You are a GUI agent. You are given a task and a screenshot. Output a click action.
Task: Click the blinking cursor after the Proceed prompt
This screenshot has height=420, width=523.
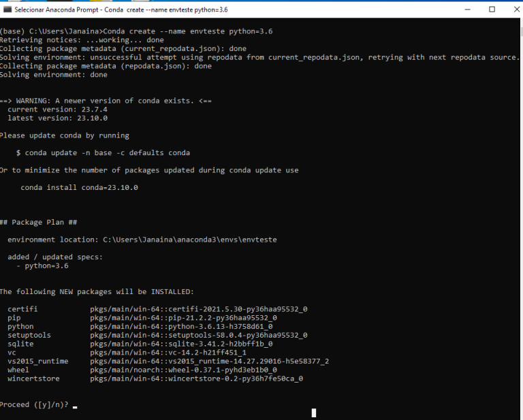click(75, 406)
